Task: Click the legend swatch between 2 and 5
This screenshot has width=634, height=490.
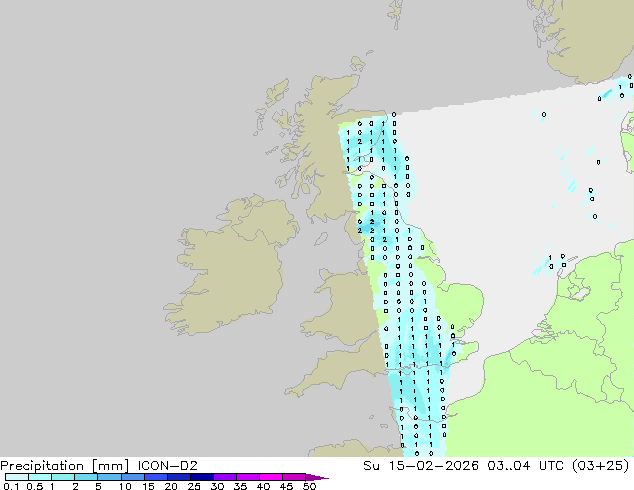Action: 86,477
